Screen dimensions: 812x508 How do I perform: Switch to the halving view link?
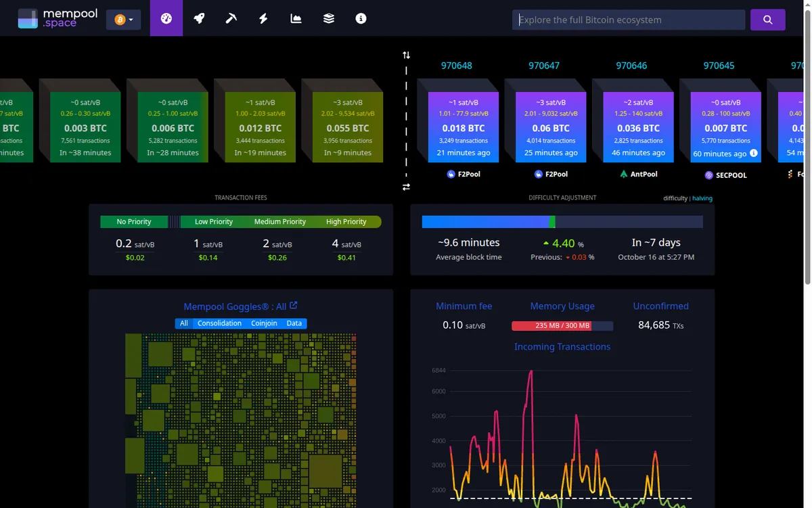[702, 198]
